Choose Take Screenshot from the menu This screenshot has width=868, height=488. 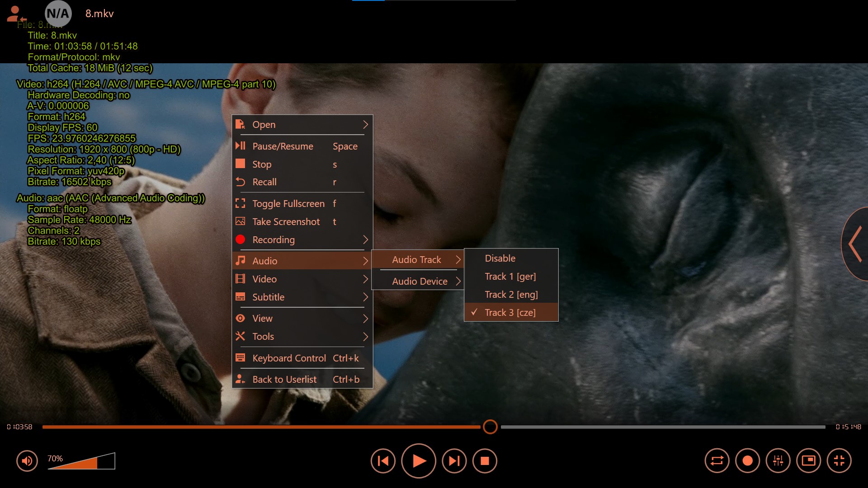click(286, 222)
